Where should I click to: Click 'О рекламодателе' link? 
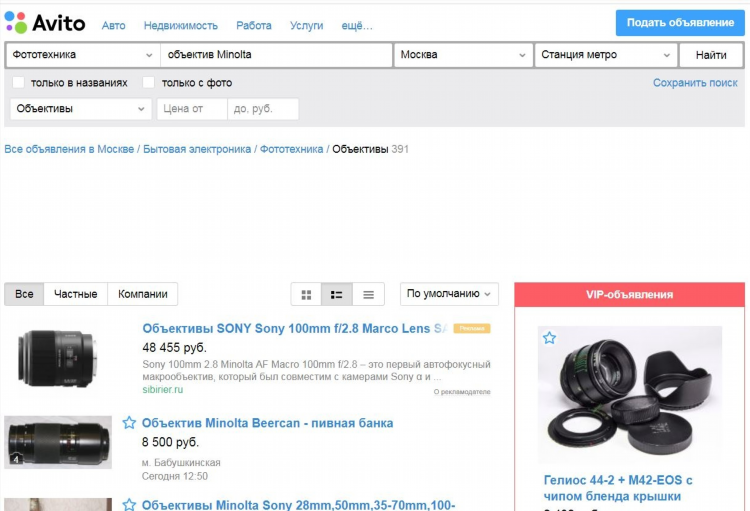pyautogui.click(x=462, y=391)
